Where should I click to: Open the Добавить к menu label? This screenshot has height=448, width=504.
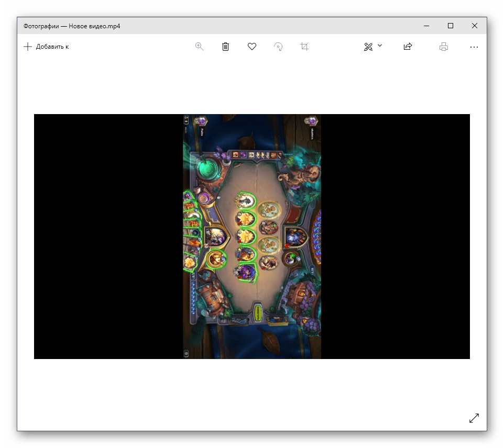(52, 47)
